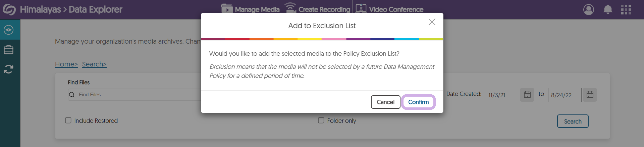
Task: Close the Add to Exclusion List dialog
Action: 432,22
